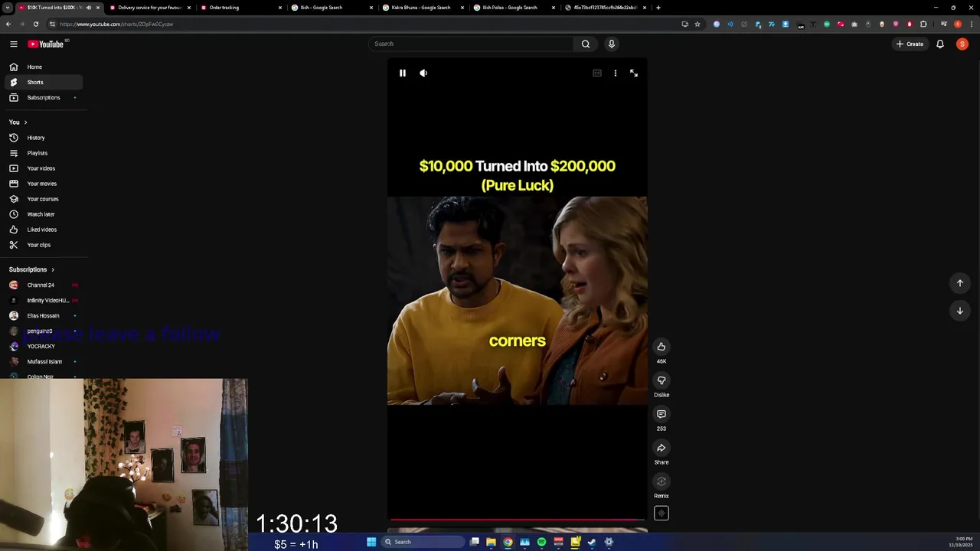Open the Short's three-dot more options menu
The width and height of the screenshot is (980, 551).
point(616,73)
